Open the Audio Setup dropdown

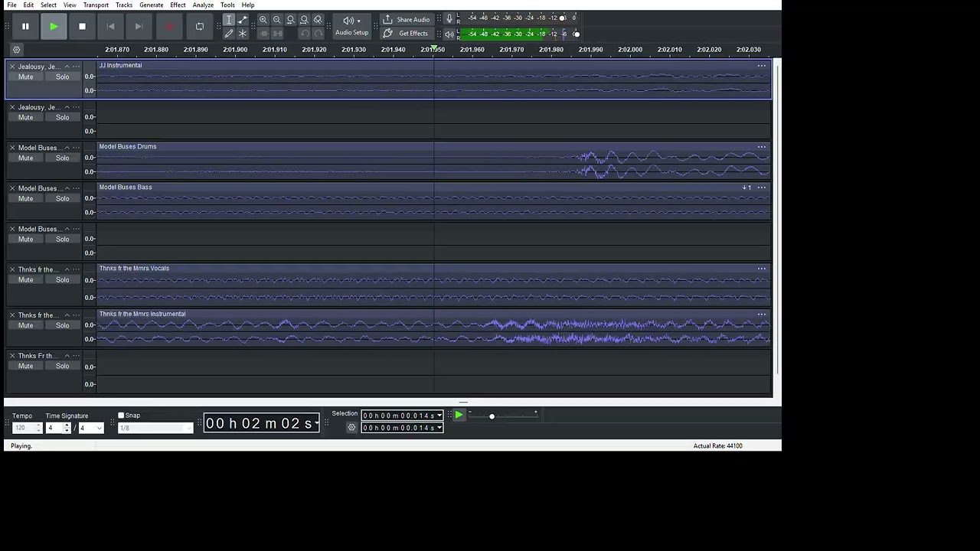tap(351, 27)
